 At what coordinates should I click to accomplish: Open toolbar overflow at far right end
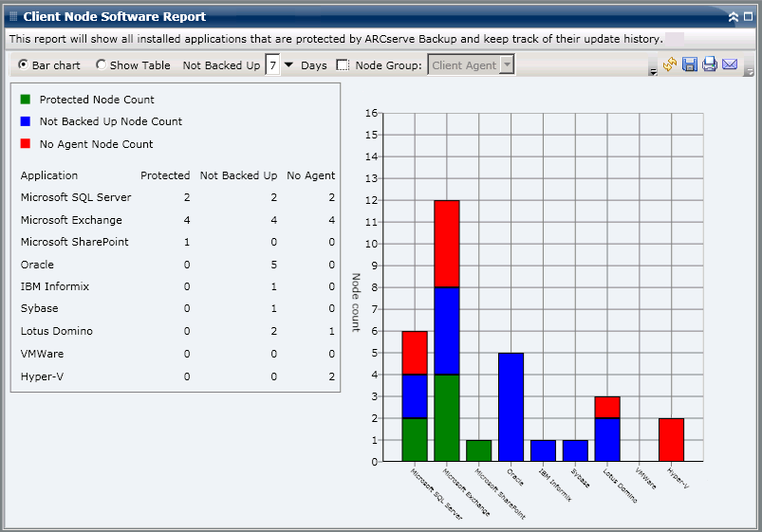point(750,72)
